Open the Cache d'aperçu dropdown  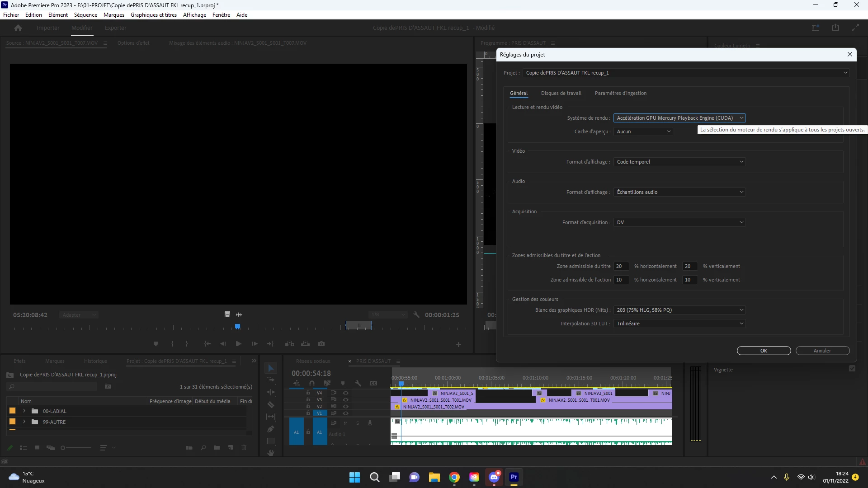pos(643,131)
